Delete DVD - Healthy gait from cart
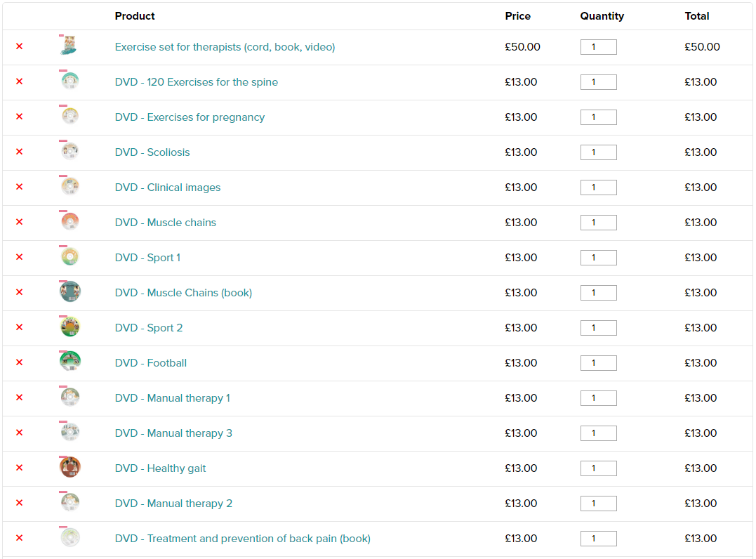The image size is (756, 559). tap(19, 468)
